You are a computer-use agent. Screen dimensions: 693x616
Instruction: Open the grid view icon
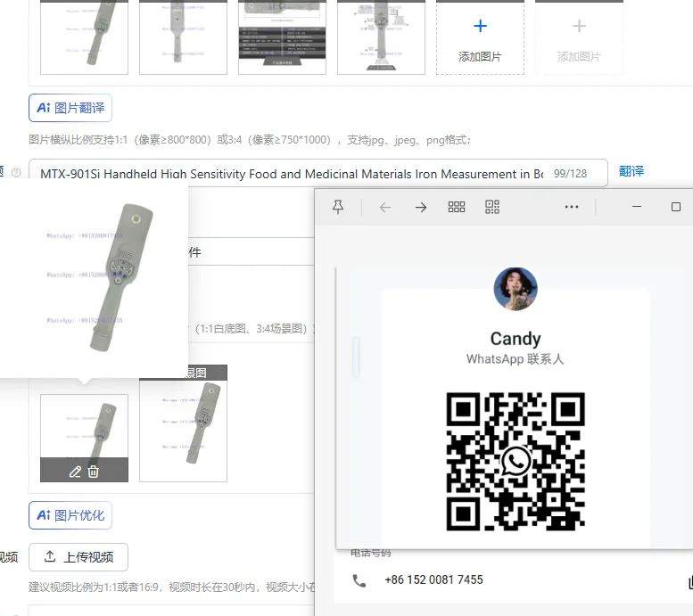[457, 207]
